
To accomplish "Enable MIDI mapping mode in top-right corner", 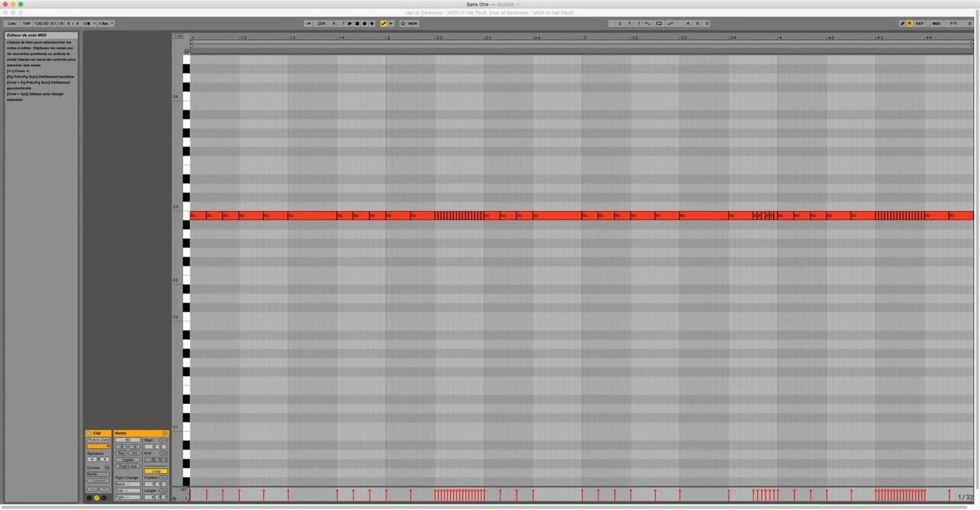I will point(937,23).
